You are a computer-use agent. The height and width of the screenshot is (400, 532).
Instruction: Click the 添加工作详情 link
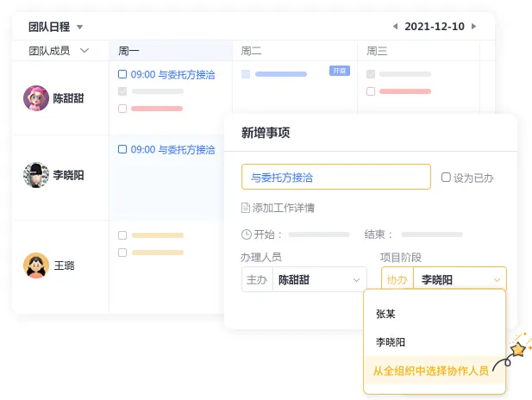coord(283,208)
